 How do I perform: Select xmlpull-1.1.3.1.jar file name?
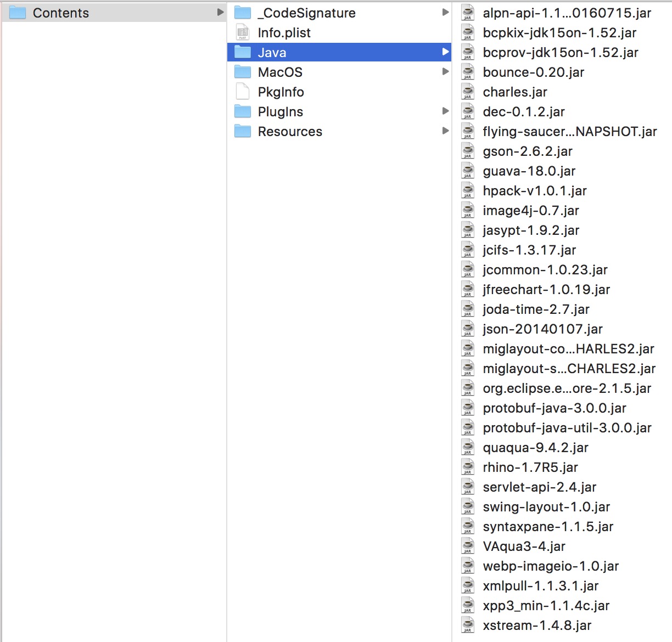(x=541, y=586)
